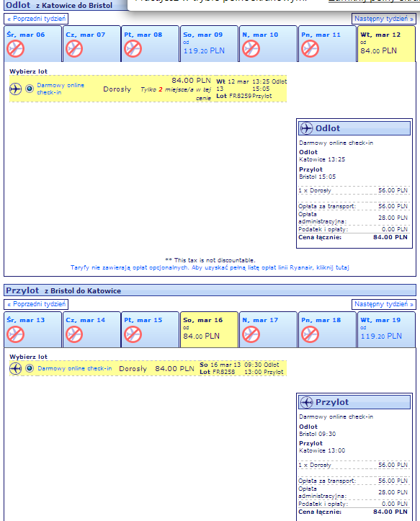The image size is (420, 521).
Task: Click no-flight icon under Śr, mar 06
Action: [16, 49]
